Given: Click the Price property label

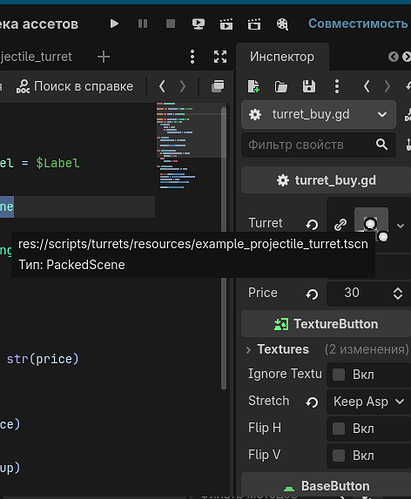Looking at the screenshot, I should click(x=263, y=292).
